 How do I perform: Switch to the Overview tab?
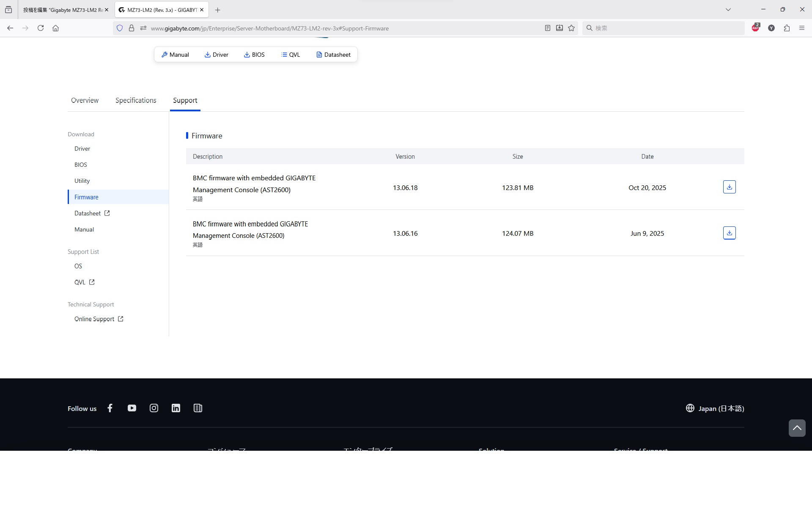(85, 100)
